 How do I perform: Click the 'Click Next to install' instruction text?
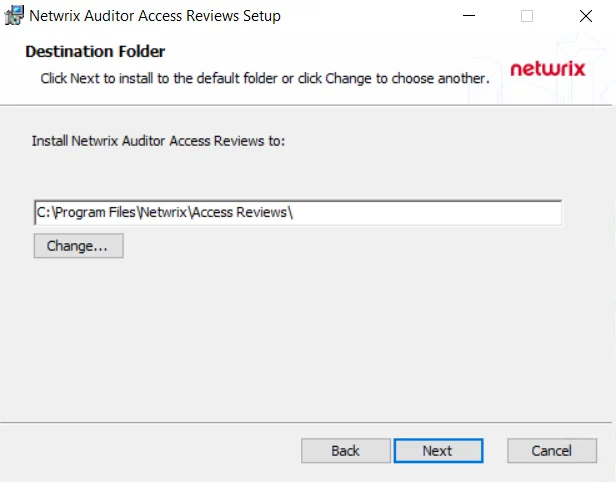coord(265,79)
